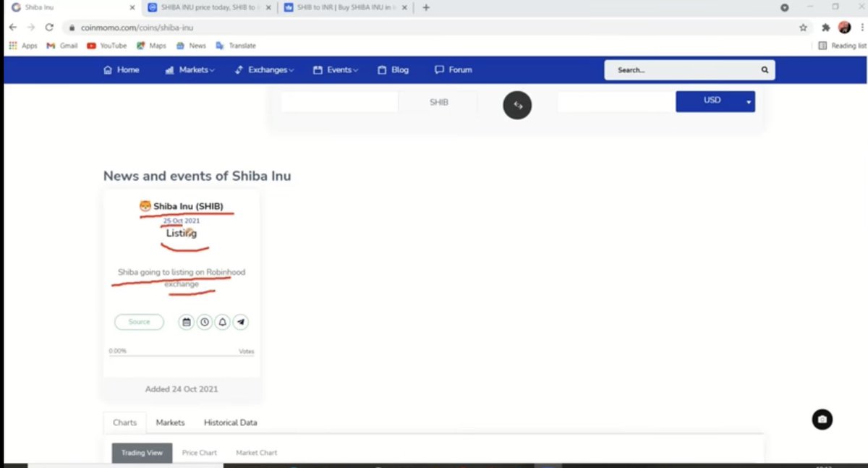Click the swap currencies round button

pos(517,105)
